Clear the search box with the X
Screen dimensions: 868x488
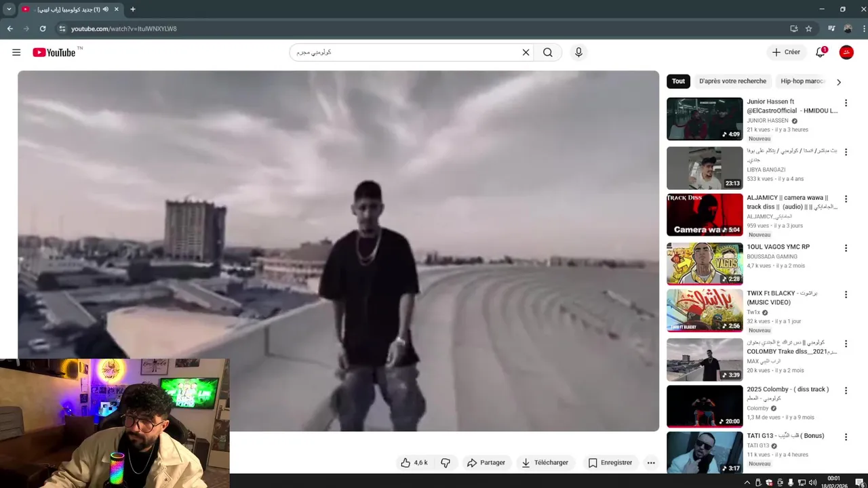(x=526, y=52)
